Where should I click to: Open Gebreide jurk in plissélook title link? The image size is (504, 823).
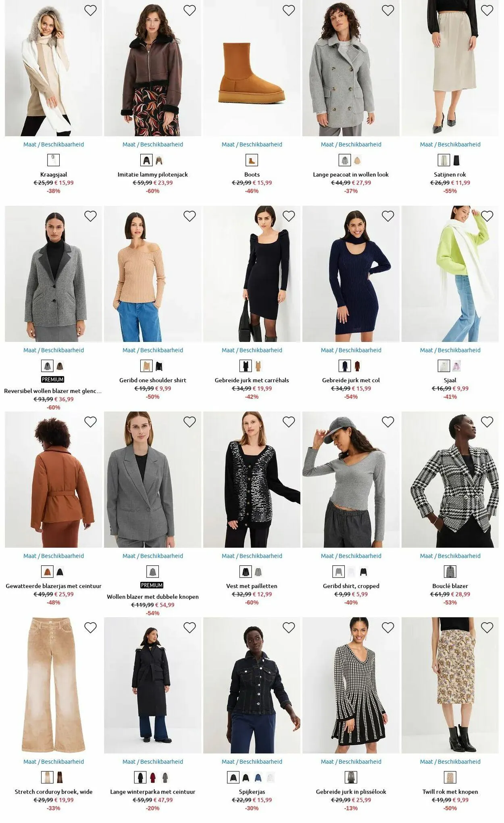pyautogui.click(x=351, y=792)
